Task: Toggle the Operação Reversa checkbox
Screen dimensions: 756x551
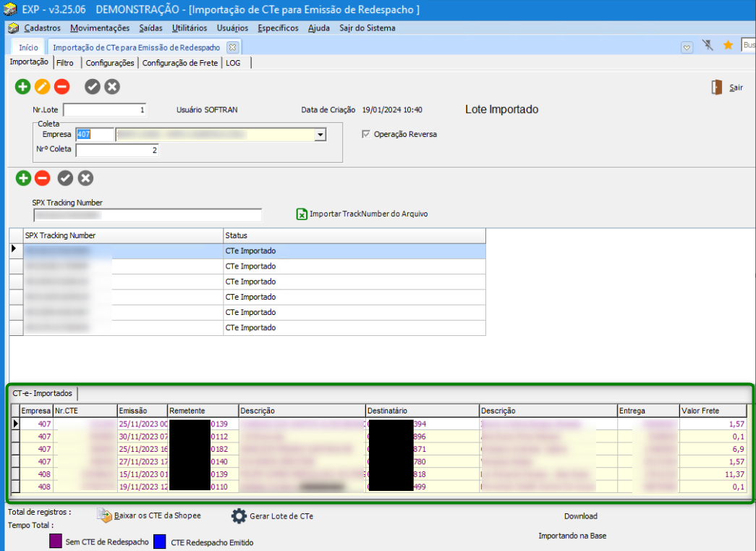Action: coord(366,134)
